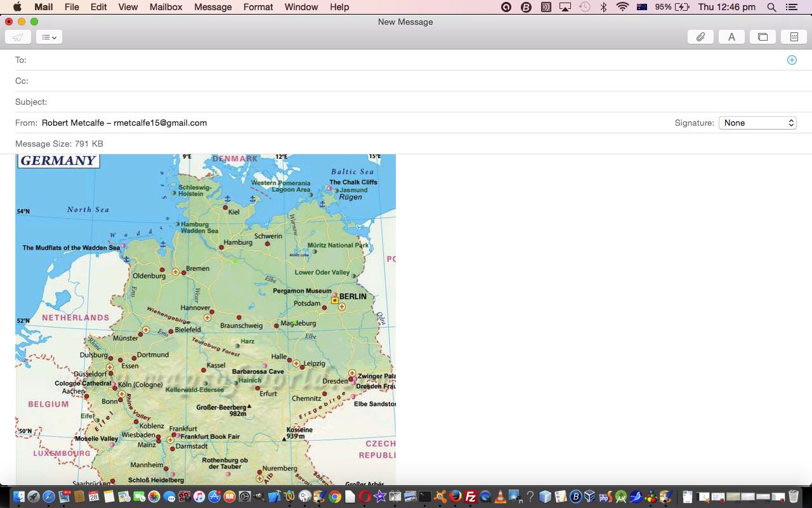
Task: Open the Apple menu
Action: [x=17, y=7]
